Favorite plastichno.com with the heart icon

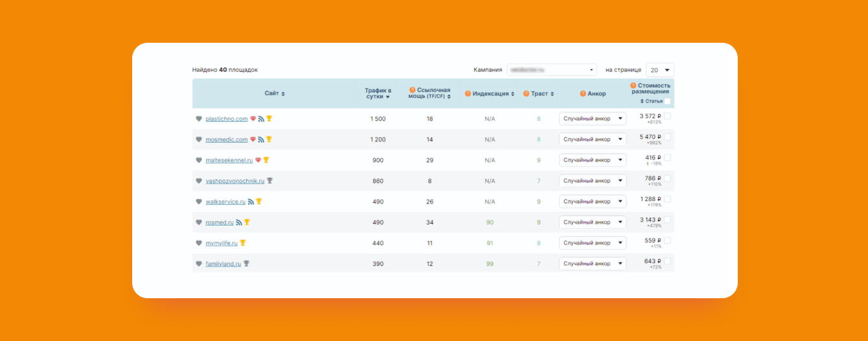[x=199, y=119]
